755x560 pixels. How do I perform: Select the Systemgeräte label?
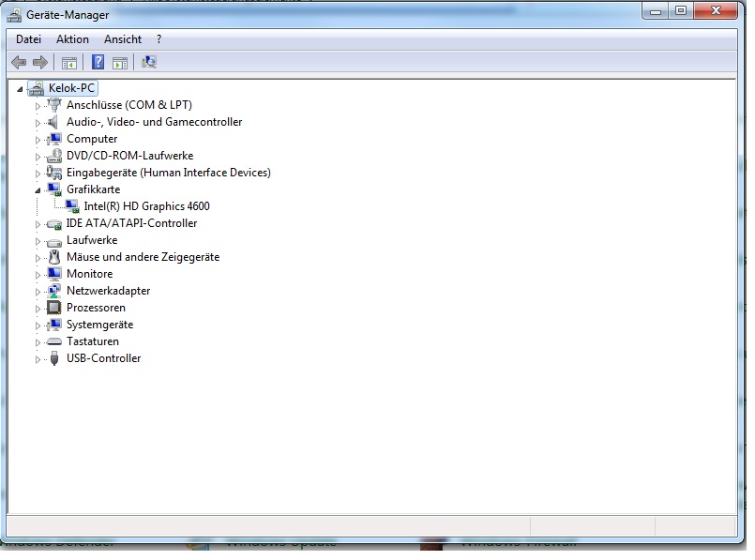[x=99, y=325]
